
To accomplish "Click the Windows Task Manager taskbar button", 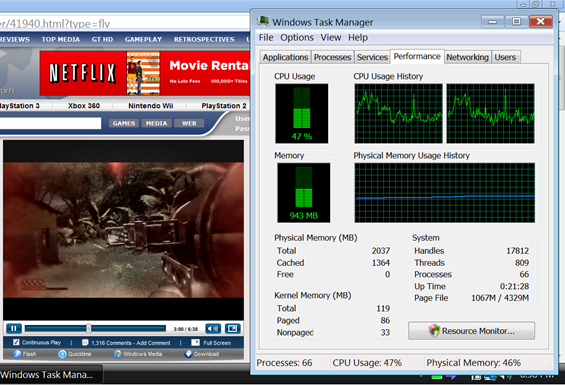I will pyautogui.click(x=50, y=375).
